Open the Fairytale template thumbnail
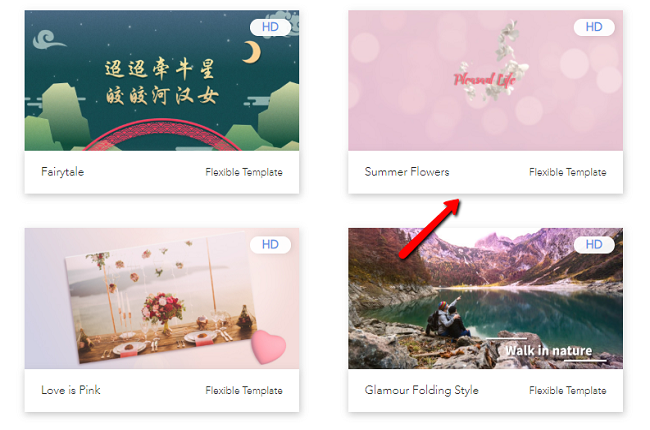Screen dimensions: 650x430 pos(162,80)
